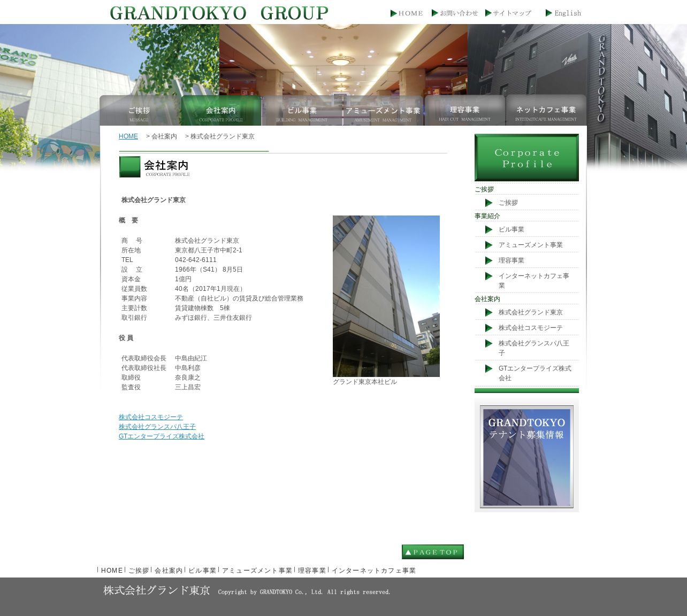The image size is (687, 616).
Task: Open お問い合わせ contact link
Action: pos(459,13)
